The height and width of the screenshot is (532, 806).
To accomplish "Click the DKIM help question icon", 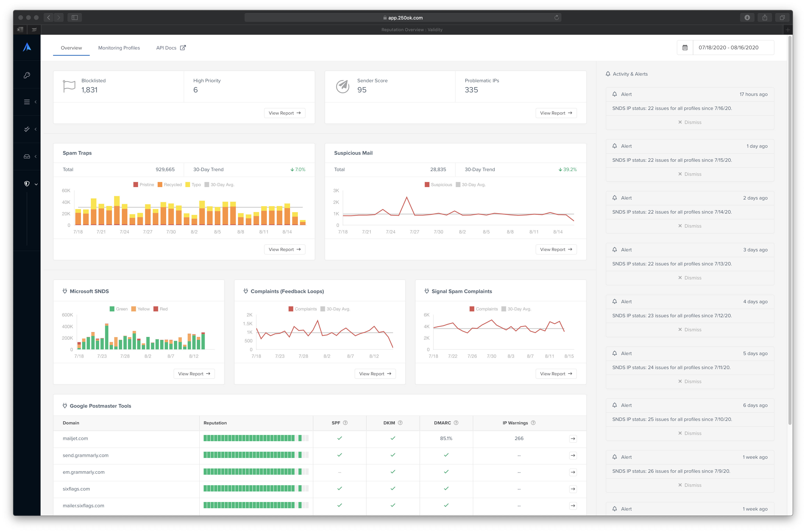I will (x=400, y=423).
